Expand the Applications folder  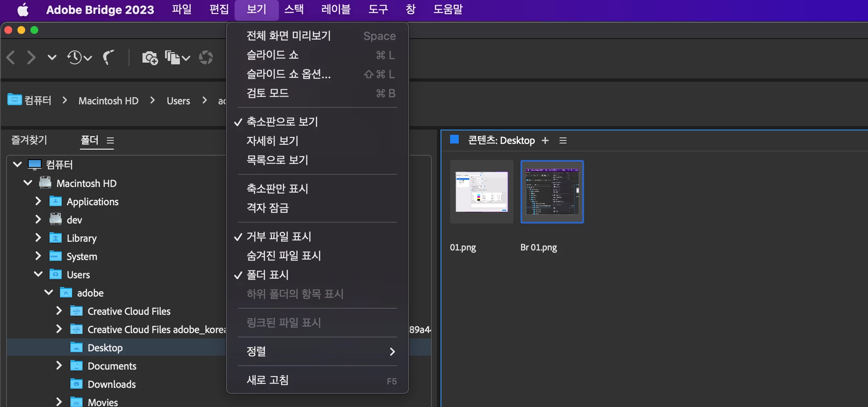[38, 201]
